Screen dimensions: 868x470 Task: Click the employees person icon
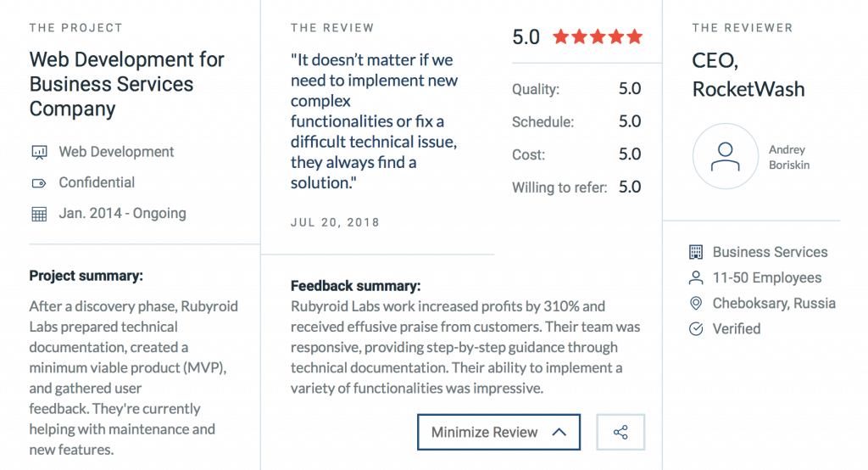coord(696,277)
